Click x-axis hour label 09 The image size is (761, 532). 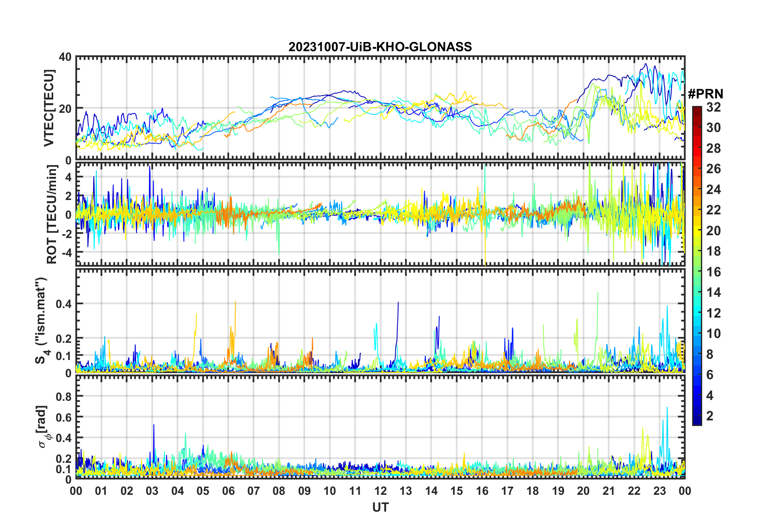pos(304,491)
